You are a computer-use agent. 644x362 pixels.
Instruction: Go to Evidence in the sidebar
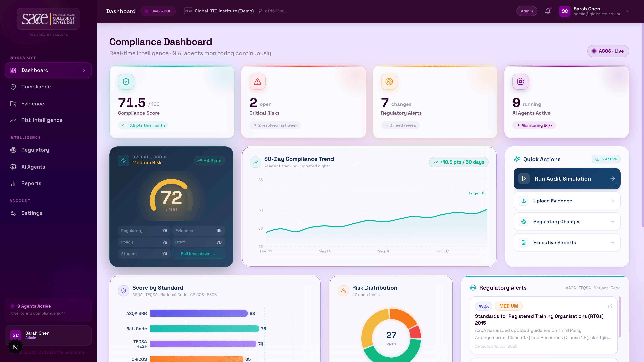48,103
